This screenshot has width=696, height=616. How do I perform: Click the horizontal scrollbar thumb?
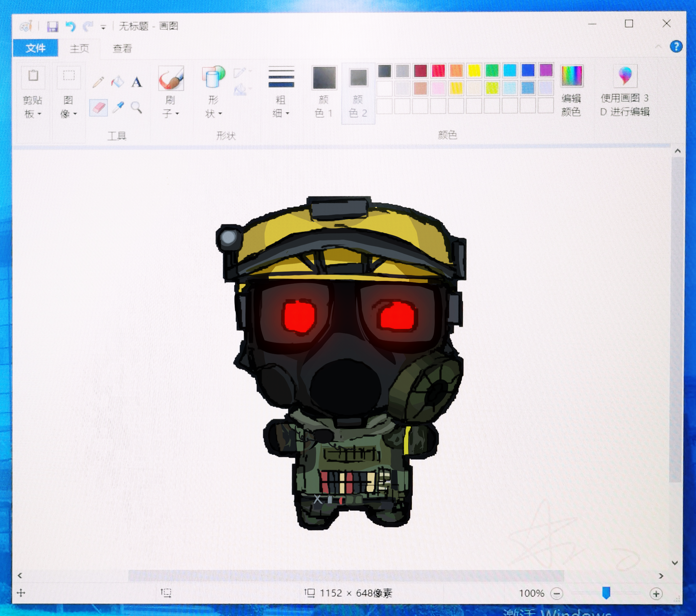click(346, 576)
